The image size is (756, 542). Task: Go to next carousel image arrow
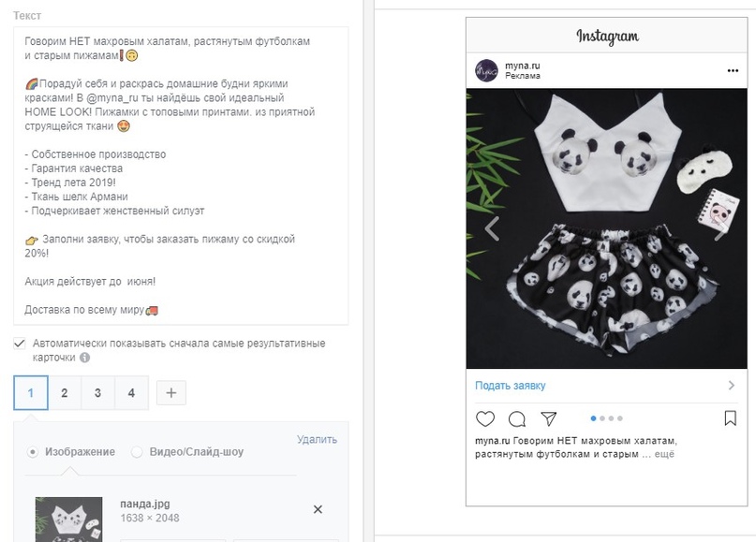click(x=721, y=227)
